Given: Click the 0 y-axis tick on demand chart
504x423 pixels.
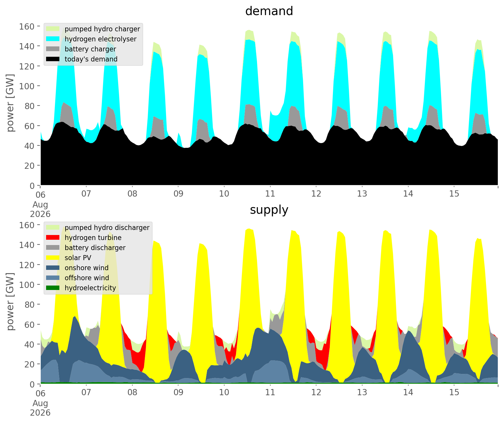Looking at the screenshot, I should pyautogui.click(x=32, y=186).
